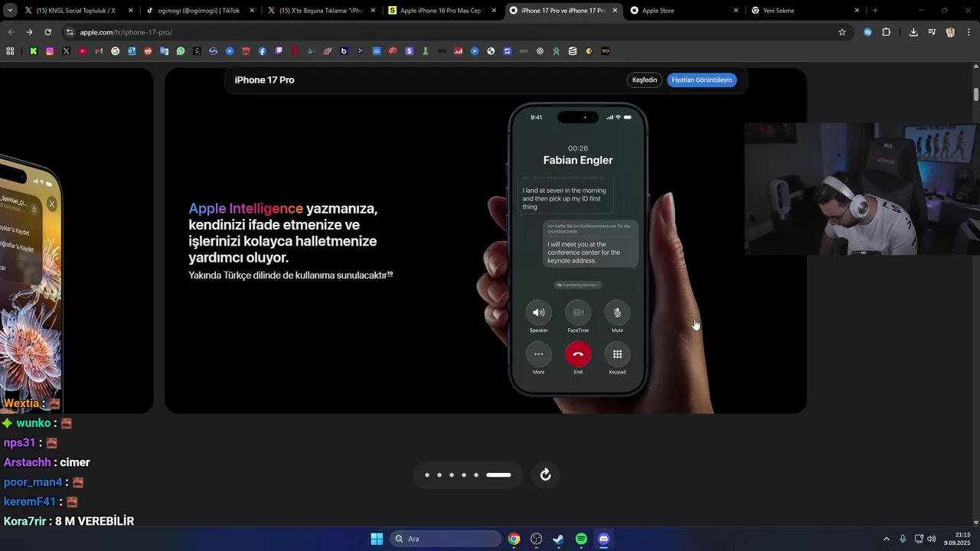
Task: Open Steam from the Windows taskbar
Action: click(x=559, y=539)
